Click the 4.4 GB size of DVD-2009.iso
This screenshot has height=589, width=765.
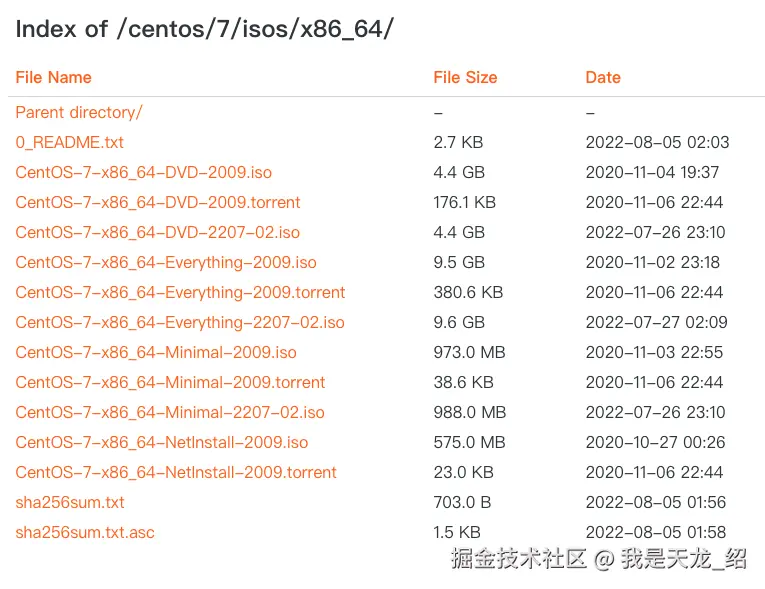click(x=459, y=172)
